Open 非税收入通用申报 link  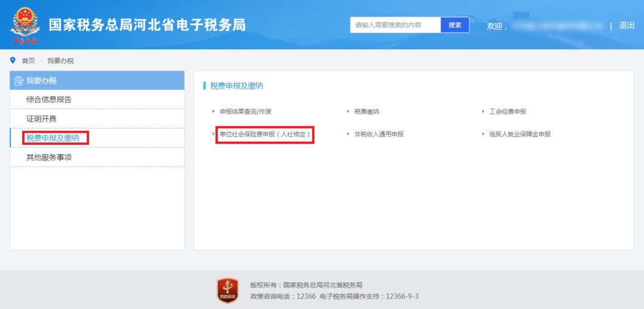[379, 134]
